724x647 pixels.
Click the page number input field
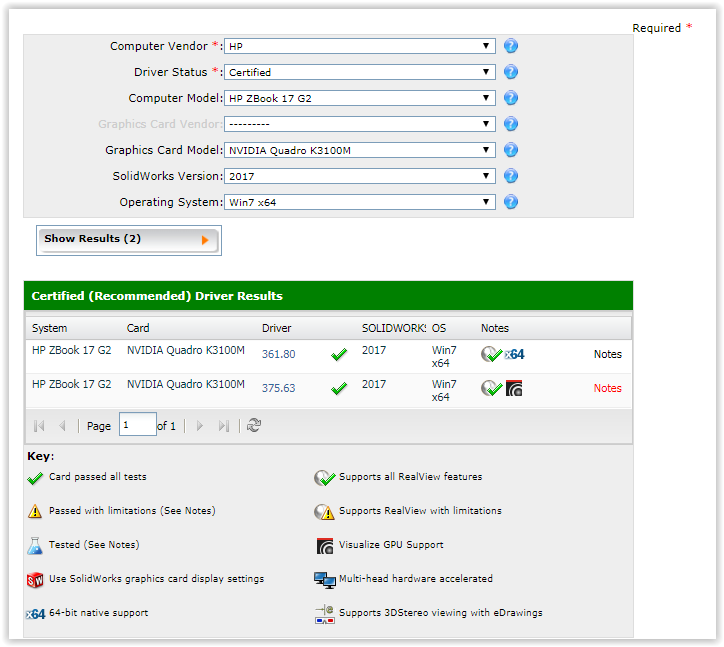(138, 424)
